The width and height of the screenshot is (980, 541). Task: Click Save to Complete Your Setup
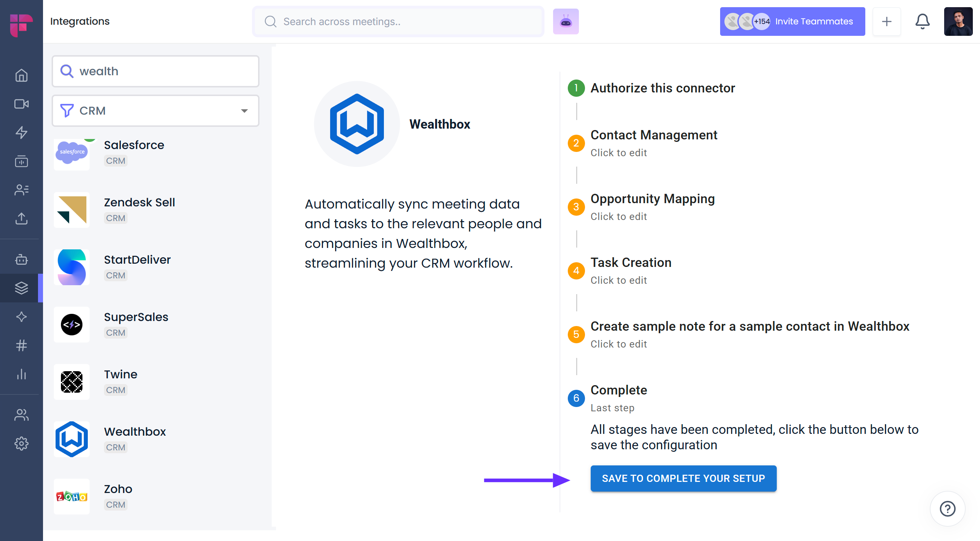(683, 478)
